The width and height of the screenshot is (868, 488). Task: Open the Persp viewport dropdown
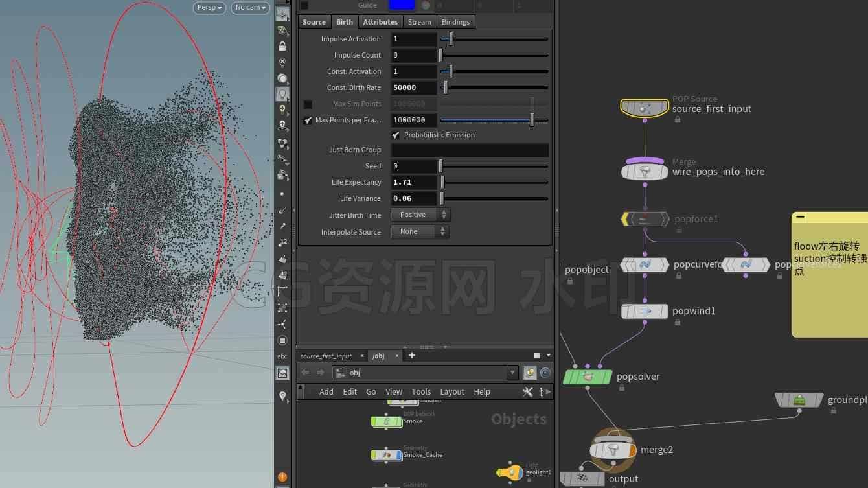209,8
